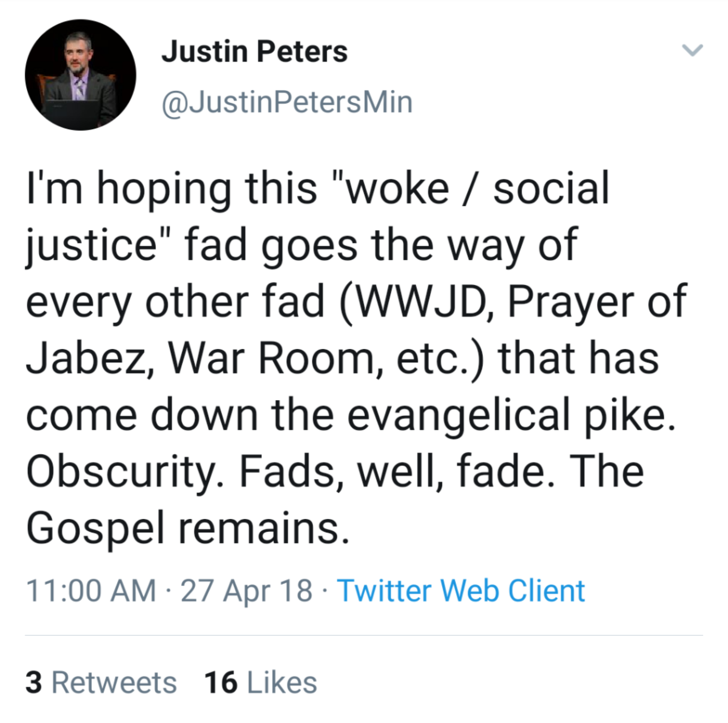Viewport: 728px width, 723px height.
Task: Click the 11:00 AM timestamp
Action: (x=91, y=590)
